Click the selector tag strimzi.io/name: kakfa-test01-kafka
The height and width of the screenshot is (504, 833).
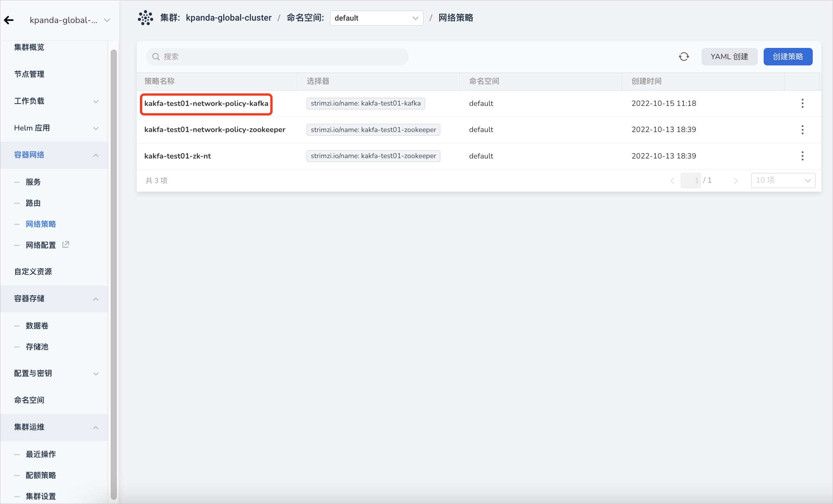pos(365,104)
